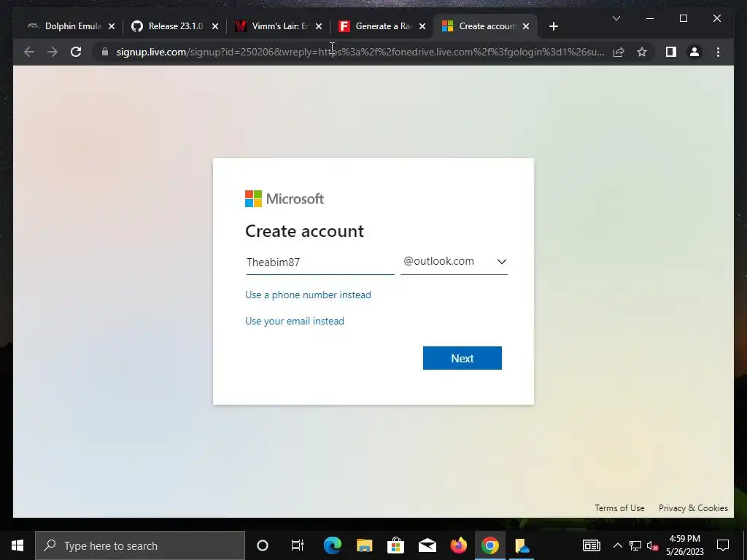Open the Mail app from the taskbar
The height and width of the screenshot is (560, 747).
[427, 545]
